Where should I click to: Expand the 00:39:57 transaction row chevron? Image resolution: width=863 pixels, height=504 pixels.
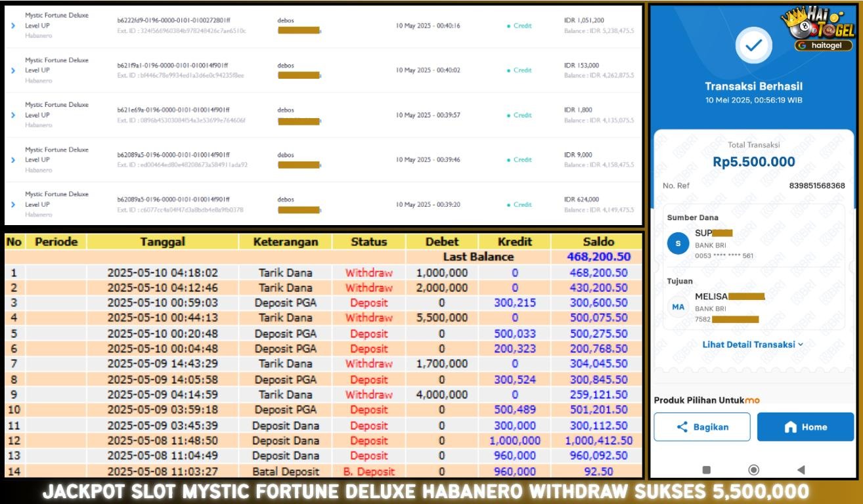(x=13, y=115)
